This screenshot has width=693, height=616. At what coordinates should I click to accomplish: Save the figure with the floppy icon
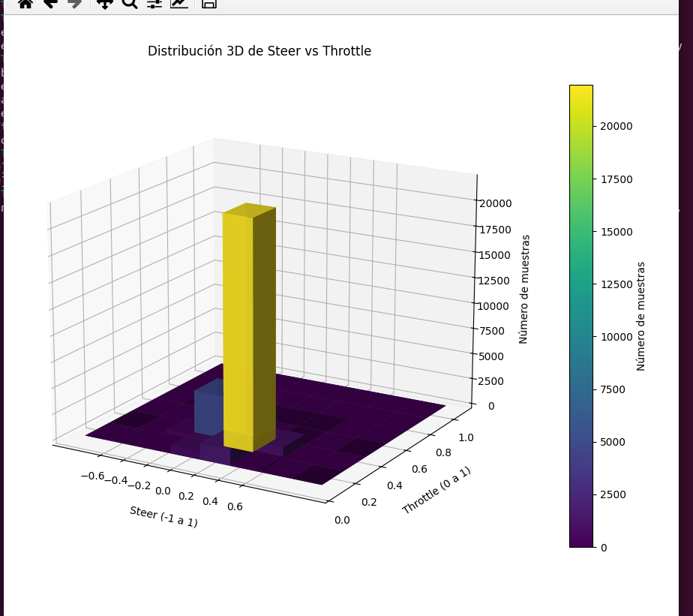click(209, 3)
